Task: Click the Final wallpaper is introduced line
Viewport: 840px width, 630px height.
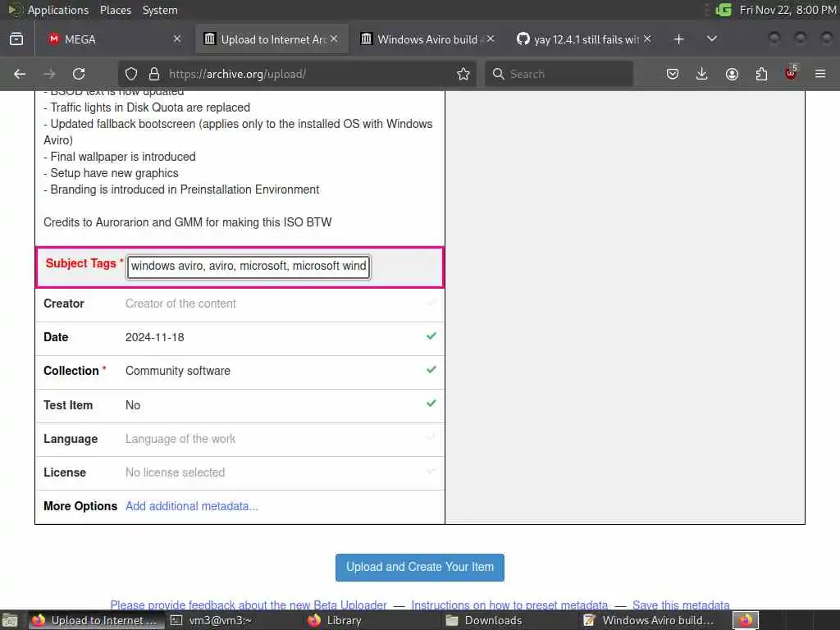Action: (120, 157)
